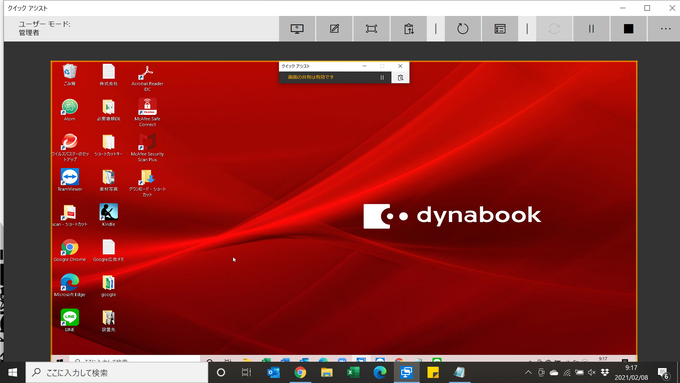
Task: Select the Kindle desktop icon
Action: pyautogui.click(x=108, y=215)
